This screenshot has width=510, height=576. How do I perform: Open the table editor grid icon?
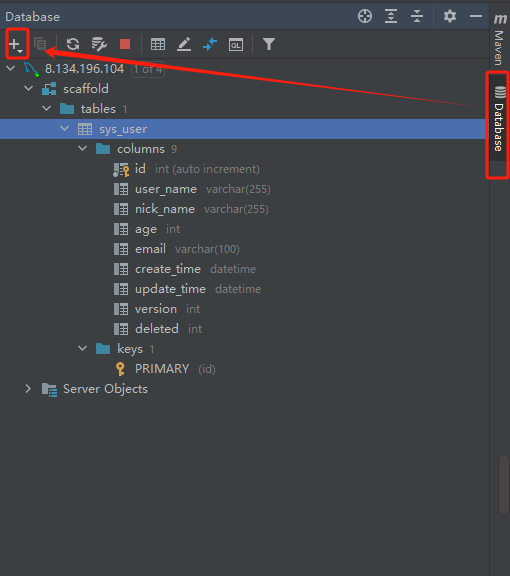pos(158,44)
